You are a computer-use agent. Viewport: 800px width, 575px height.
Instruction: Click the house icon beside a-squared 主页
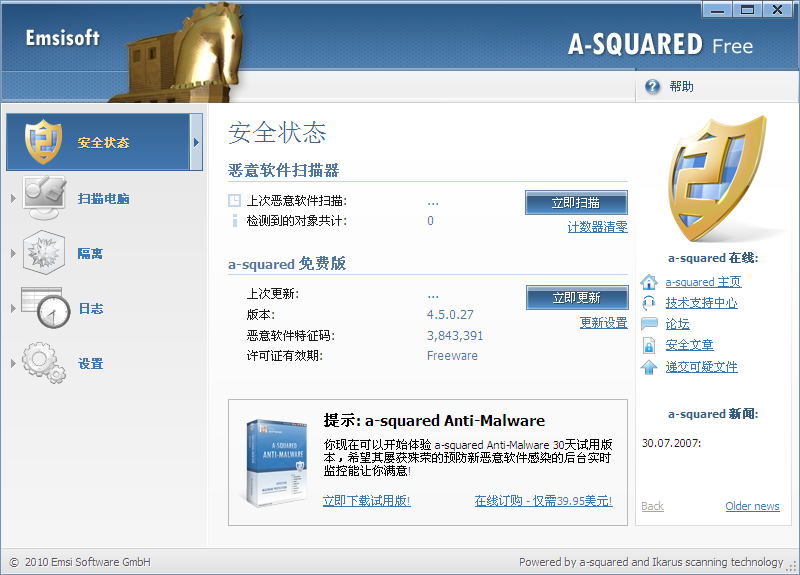point(649,282)
